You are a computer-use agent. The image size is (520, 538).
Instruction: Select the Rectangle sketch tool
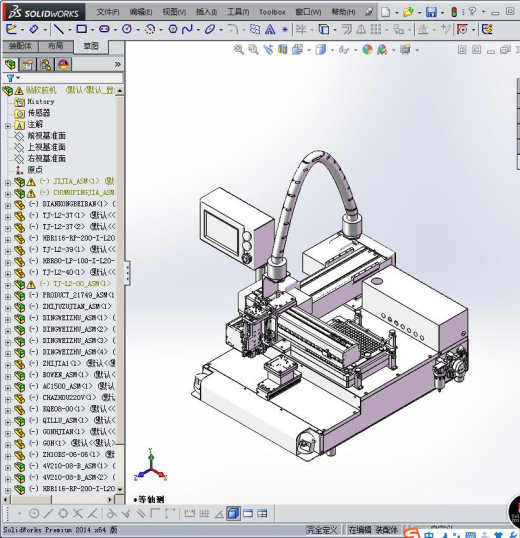pyautogui.click(x=81, y=29)
